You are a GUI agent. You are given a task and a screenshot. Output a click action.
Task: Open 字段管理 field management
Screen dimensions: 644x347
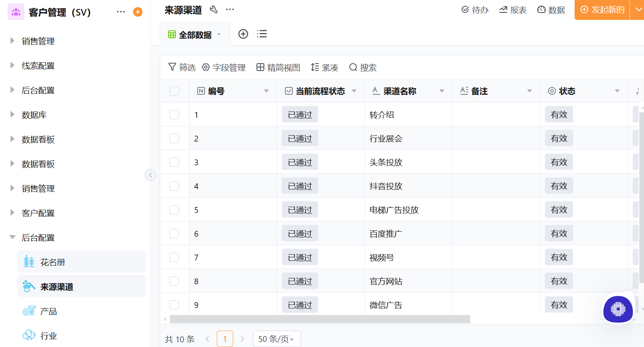coord(224,67)
